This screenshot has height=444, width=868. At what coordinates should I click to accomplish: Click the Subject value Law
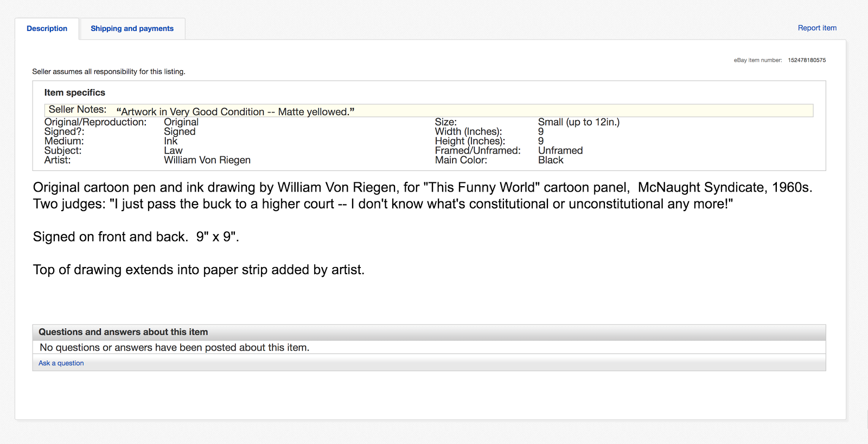(173, 151)
